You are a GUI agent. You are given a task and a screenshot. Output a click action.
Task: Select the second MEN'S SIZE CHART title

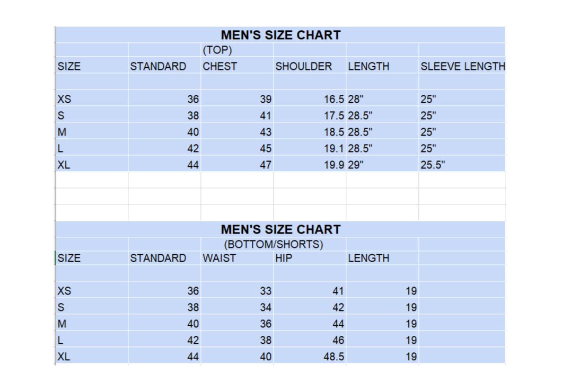(280, 229)
